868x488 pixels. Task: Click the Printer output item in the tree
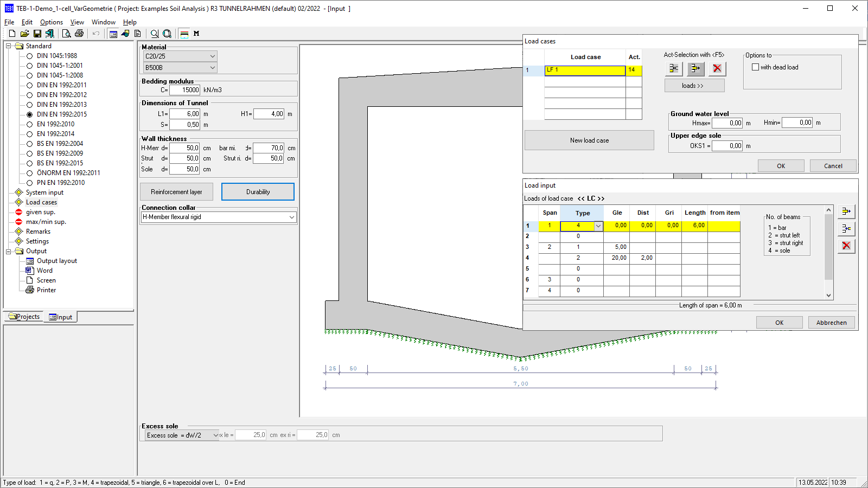point(46,290)
